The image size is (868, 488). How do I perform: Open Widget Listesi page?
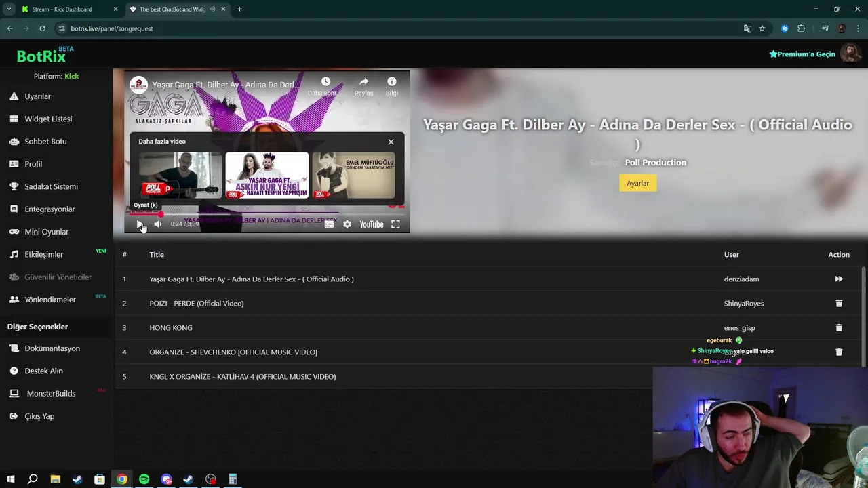48,119
